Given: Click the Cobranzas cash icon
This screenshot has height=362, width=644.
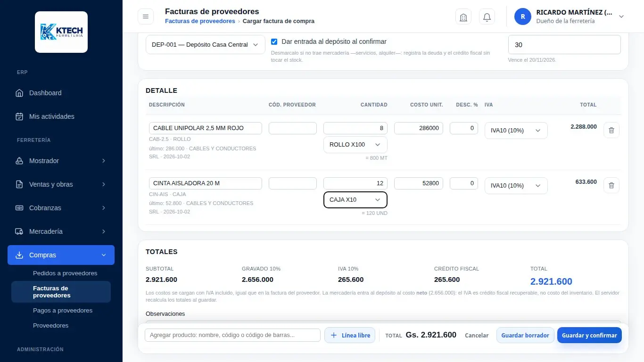Looking at the screenshot, I should (x=19, y=208).
